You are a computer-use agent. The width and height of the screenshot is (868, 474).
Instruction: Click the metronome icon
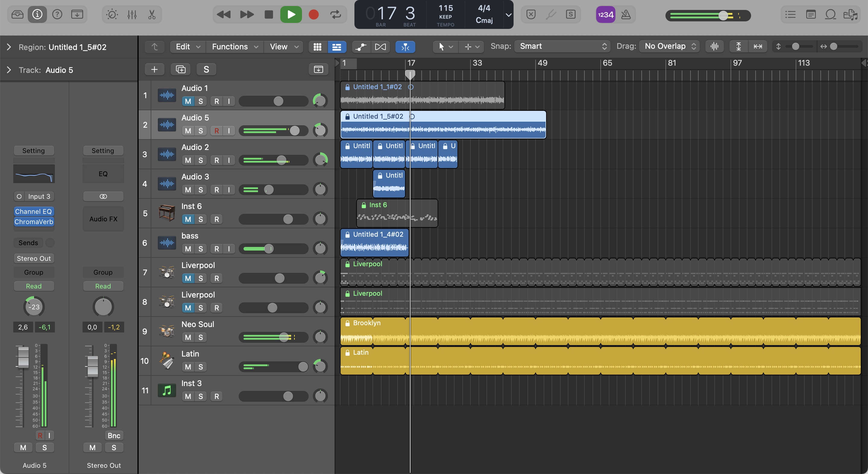click(626, 14)
